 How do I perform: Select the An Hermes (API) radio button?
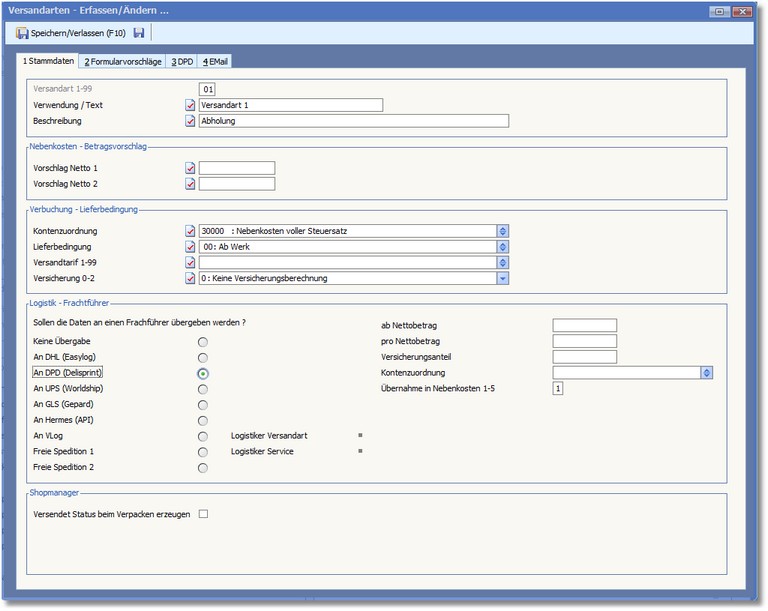pos(203,420)
